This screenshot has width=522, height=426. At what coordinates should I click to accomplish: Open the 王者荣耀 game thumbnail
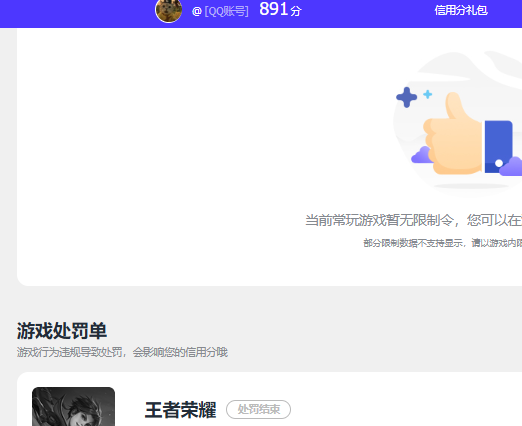click(73, 406)
